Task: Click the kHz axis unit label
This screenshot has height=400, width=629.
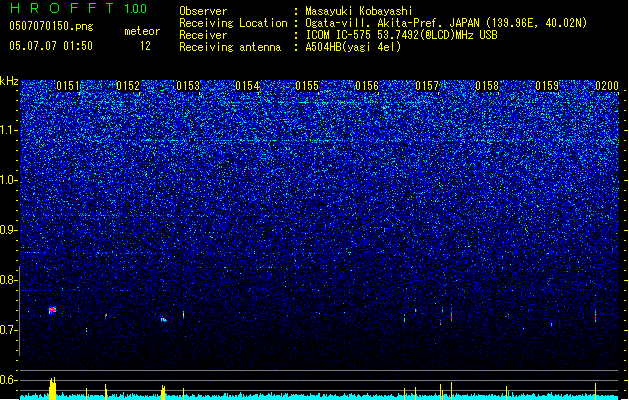Action: click(9, 81)
